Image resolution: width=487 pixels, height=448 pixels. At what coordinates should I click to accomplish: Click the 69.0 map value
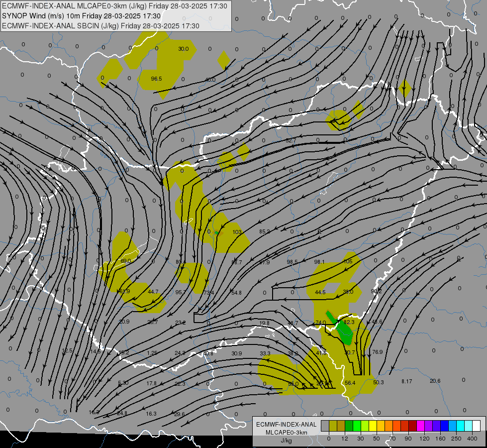pyautogui.click(x=125, y=261)
